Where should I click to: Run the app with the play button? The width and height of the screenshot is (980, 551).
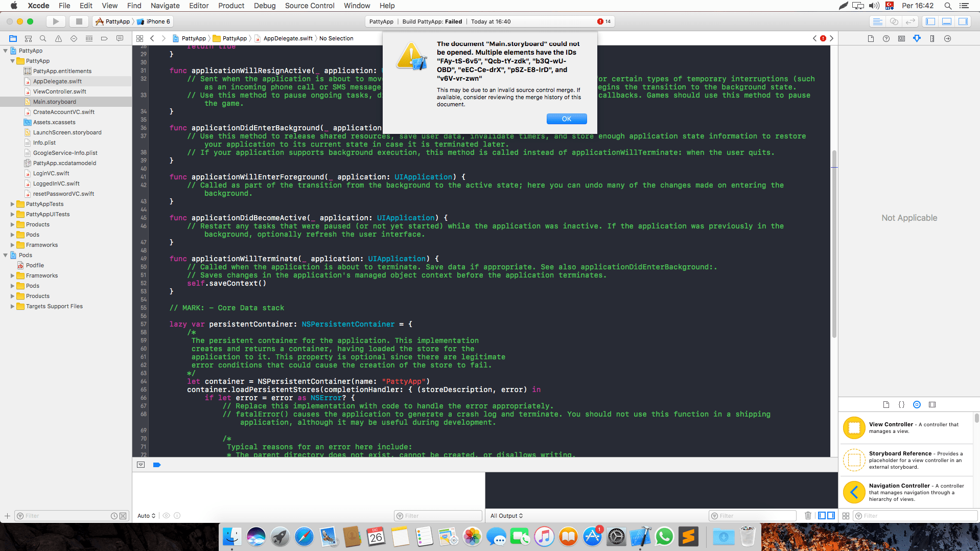coord(55,21)
